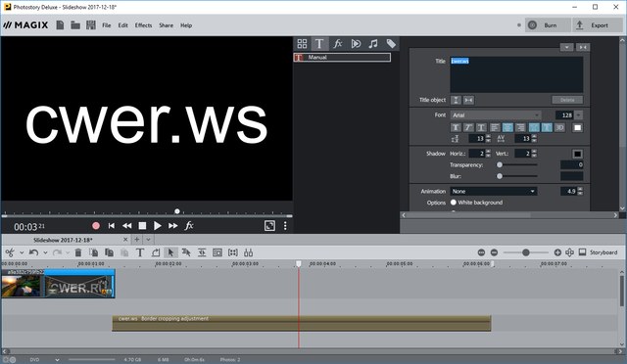The image size is (627, 364).
Task: Toggle 3D text button
Action: pos(559,127)
